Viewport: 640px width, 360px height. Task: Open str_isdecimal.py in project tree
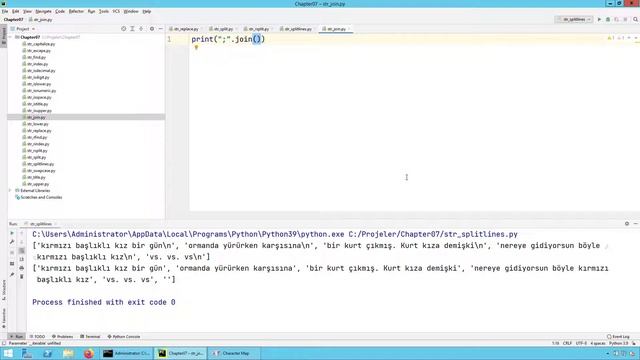pos(41,71)
